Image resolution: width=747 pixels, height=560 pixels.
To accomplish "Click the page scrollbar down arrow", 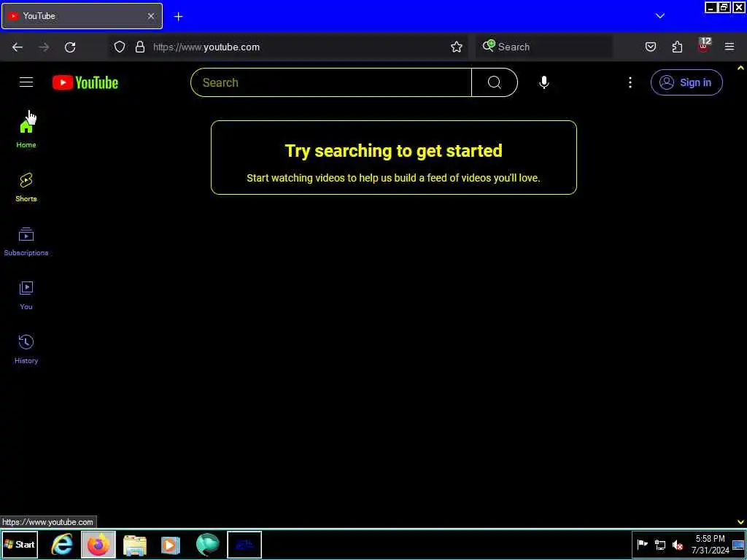I will (x=740, y=522).
